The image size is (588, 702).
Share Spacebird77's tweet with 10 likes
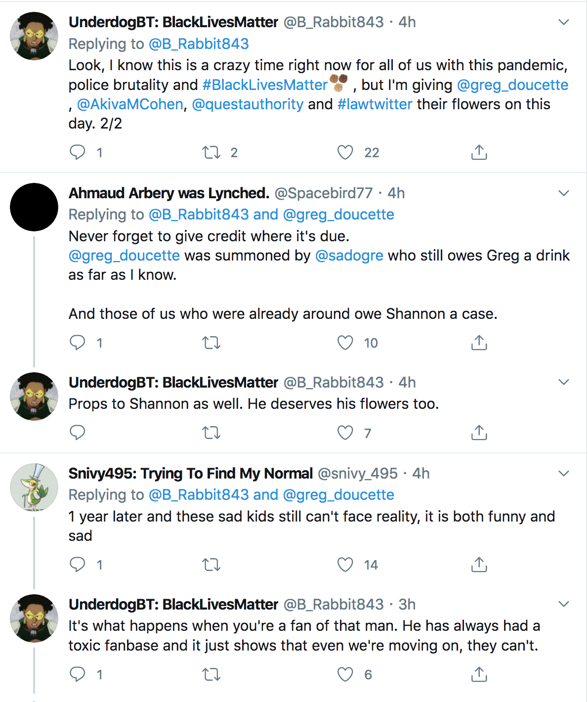click(479, 343)
